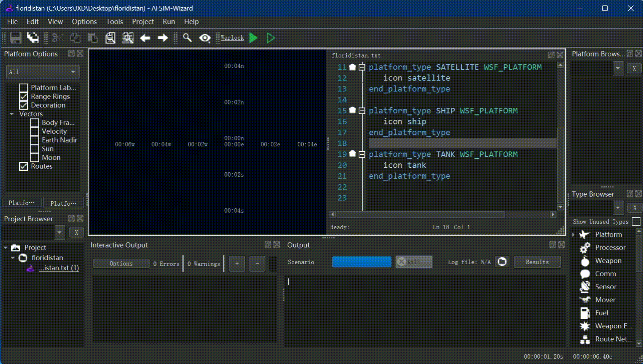Open Project Browser filter dropdown
This screenshot has width=643, height=364.
click(x=59, y=232)
